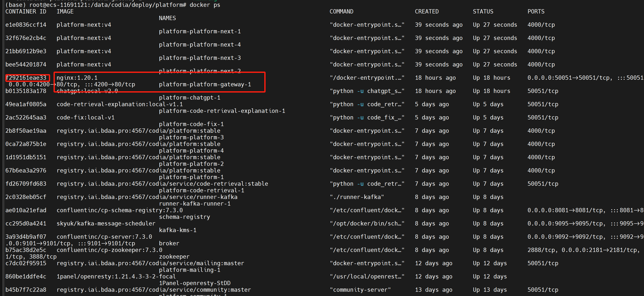Click confluentinc/cp-zookeeper:7.3.0 image text
Screen dimensions: 644x296
(x=109, y=250)
